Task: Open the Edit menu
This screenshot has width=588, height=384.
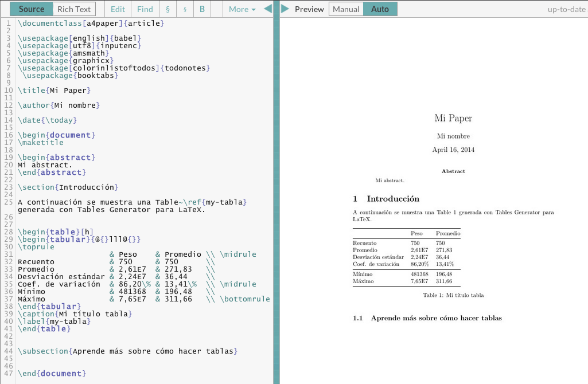Action: coord(118,9)
